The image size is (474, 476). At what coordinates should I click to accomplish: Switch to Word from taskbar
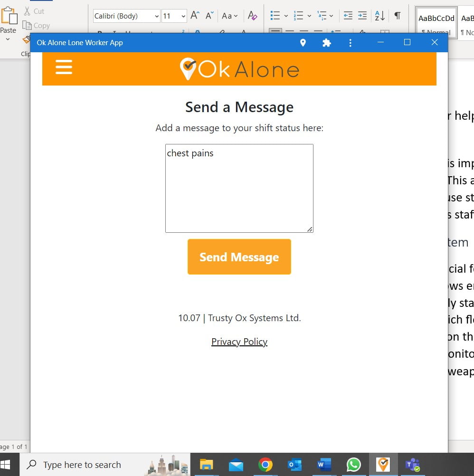pos(324,465)
